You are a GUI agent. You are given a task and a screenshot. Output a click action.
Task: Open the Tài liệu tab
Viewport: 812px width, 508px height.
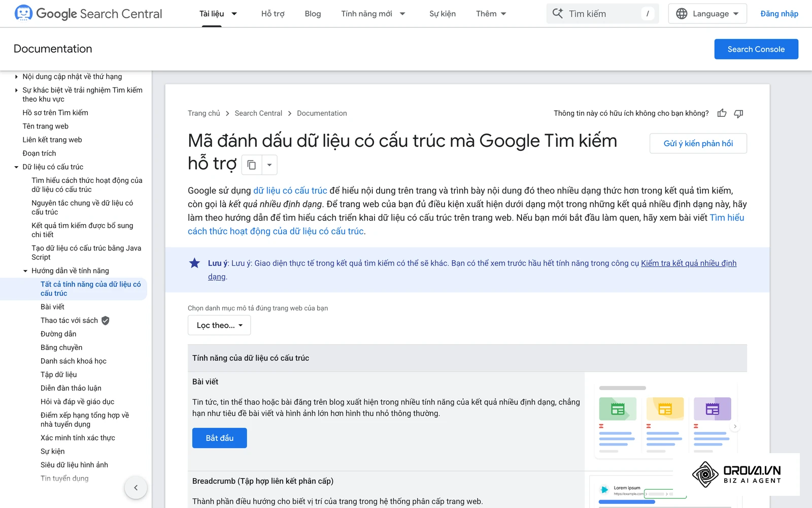tap(212, 14)
